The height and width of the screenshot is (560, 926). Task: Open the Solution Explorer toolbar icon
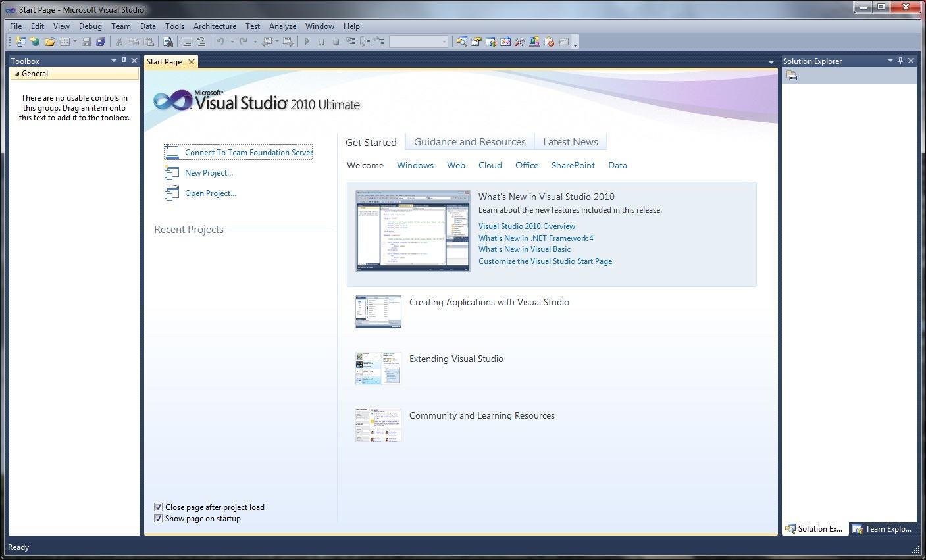(x=462, y=41)
